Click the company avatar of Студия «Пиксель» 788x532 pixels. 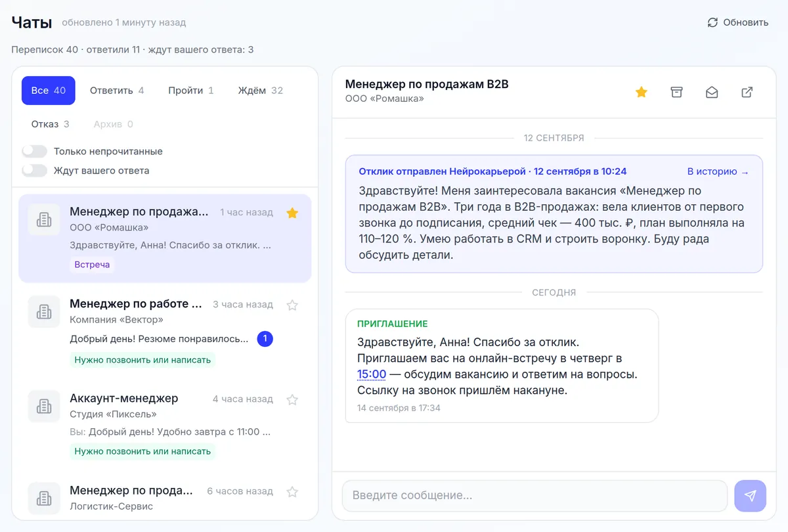pyautogui.click(x=44, y=406)
